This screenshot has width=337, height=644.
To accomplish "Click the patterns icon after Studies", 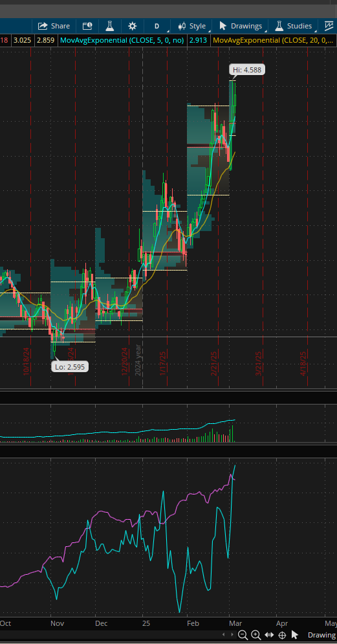I will pos(329,26).
